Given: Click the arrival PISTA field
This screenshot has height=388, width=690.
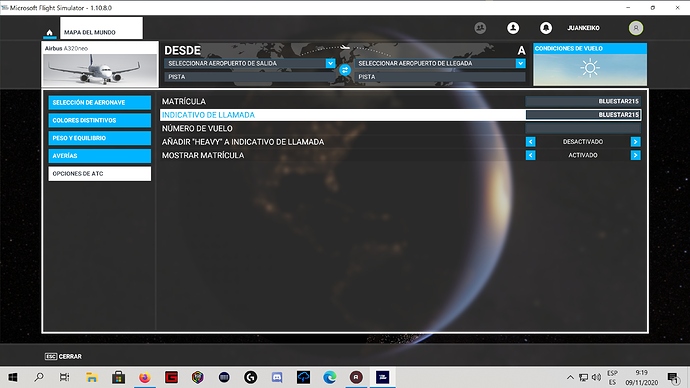Looking at the screenshot, I should pyautogui.click(x=440, y=77).
